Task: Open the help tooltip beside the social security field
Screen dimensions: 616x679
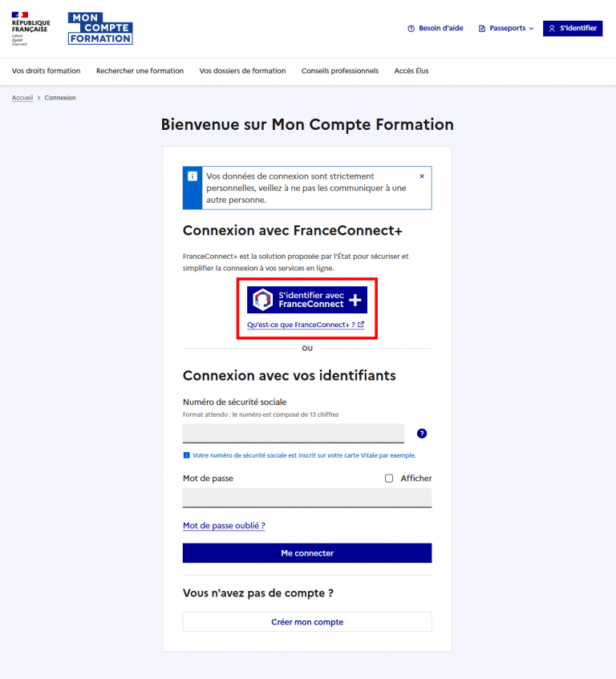Action: coord(421,433)
